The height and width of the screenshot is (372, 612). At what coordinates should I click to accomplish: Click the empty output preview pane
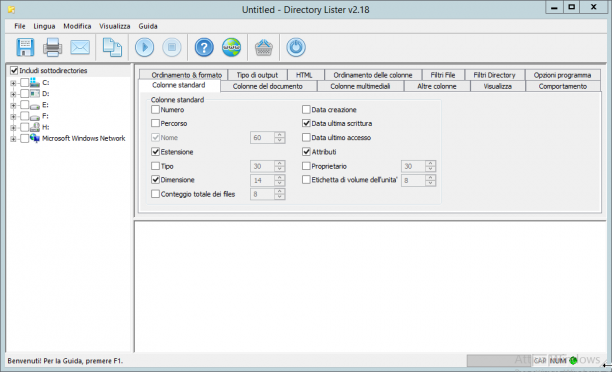[x=370, y=287]
